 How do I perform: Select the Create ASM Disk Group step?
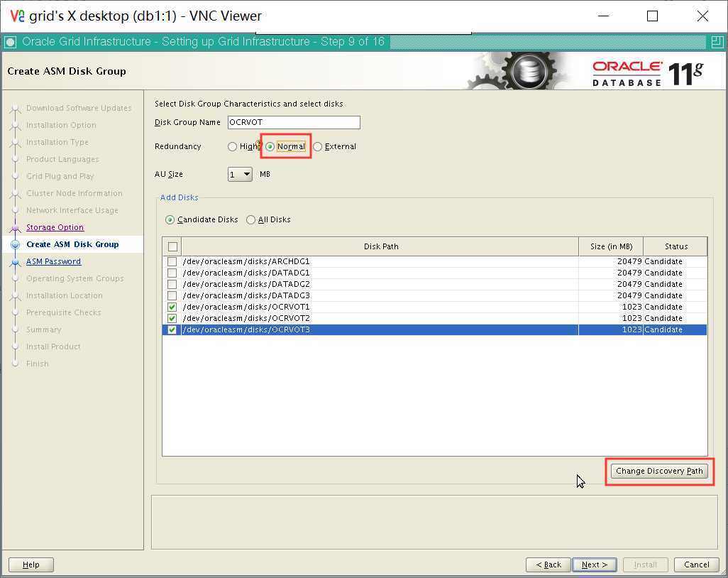pos(72,244)
